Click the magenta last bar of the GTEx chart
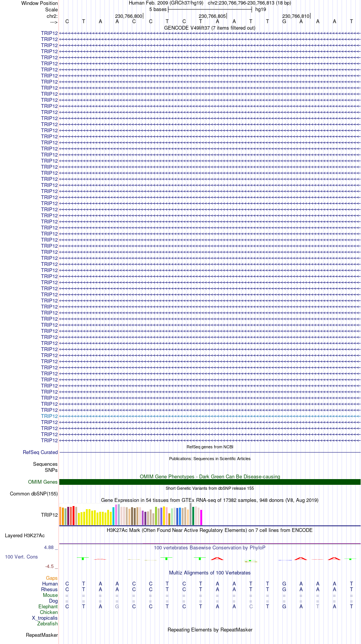The height and width of the screenshot is (644, 361). coord(201,517)
